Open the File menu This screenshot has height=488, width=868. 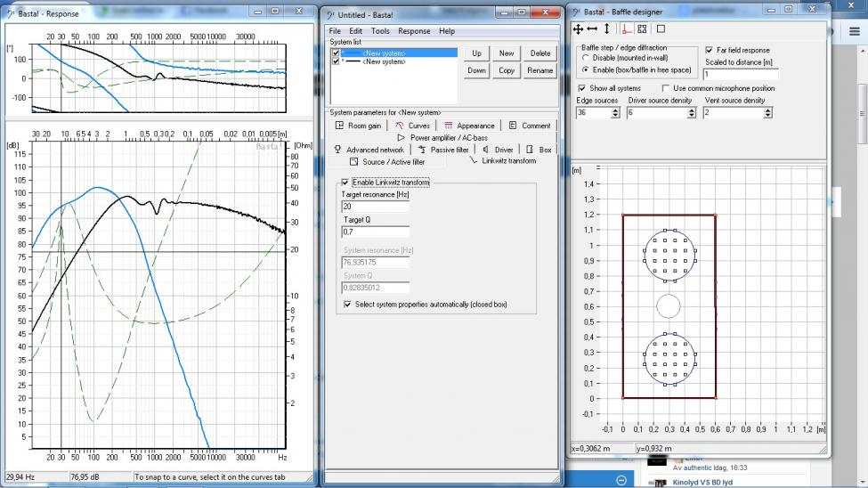335,31
